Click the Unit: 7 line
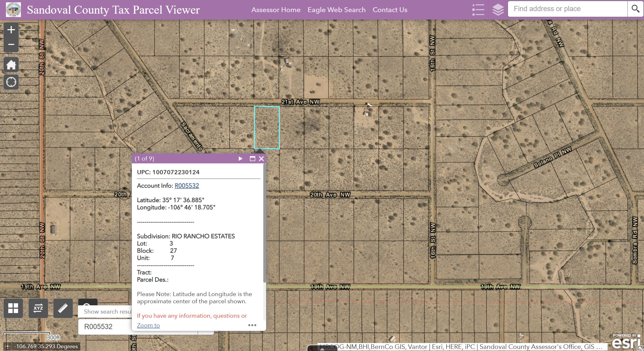 coord(156,258)
